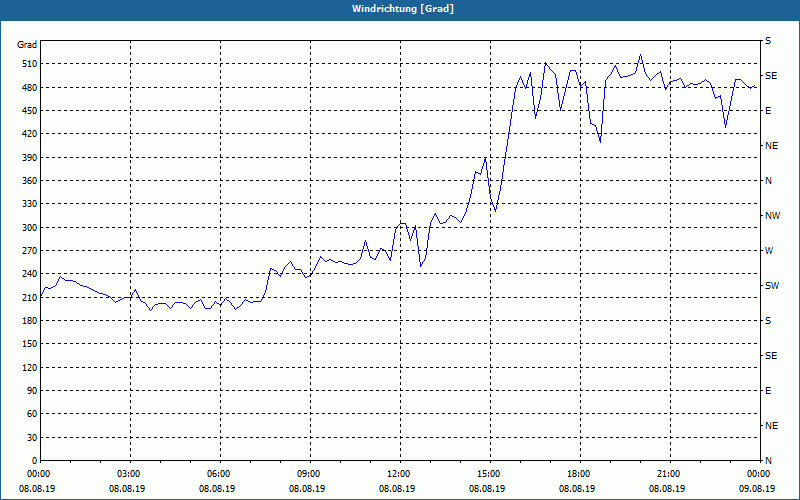Click the 09:00 time axis label
This screenshot has width=800, height=500.
(310, 473)
